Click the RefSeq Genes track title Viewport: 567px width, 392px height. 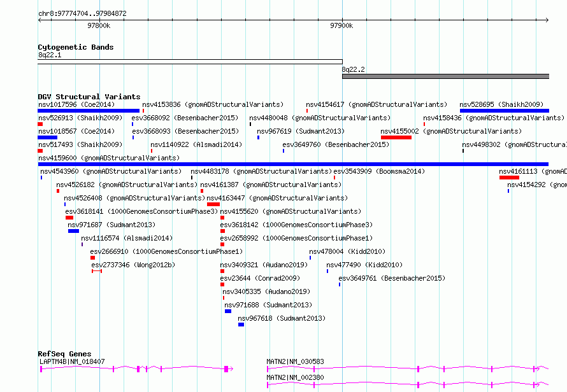tap(64, 354)
